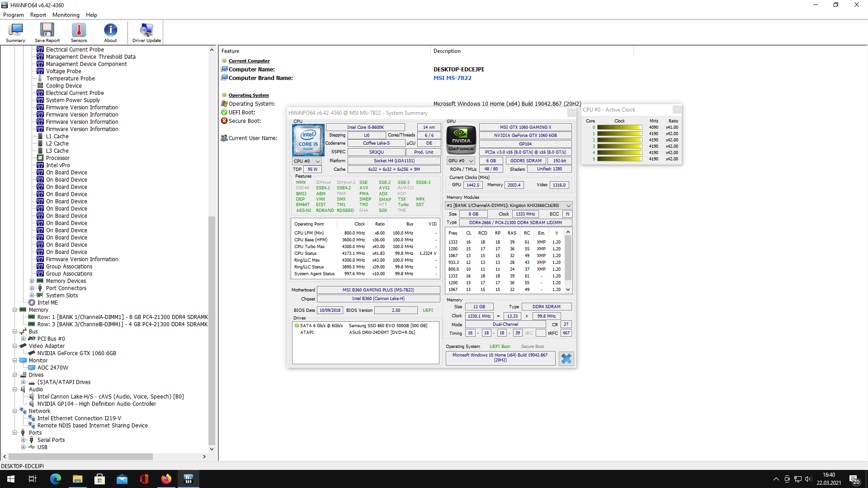
Task: Click the taskbar volume speaker icon
Action: coord(808,479)
